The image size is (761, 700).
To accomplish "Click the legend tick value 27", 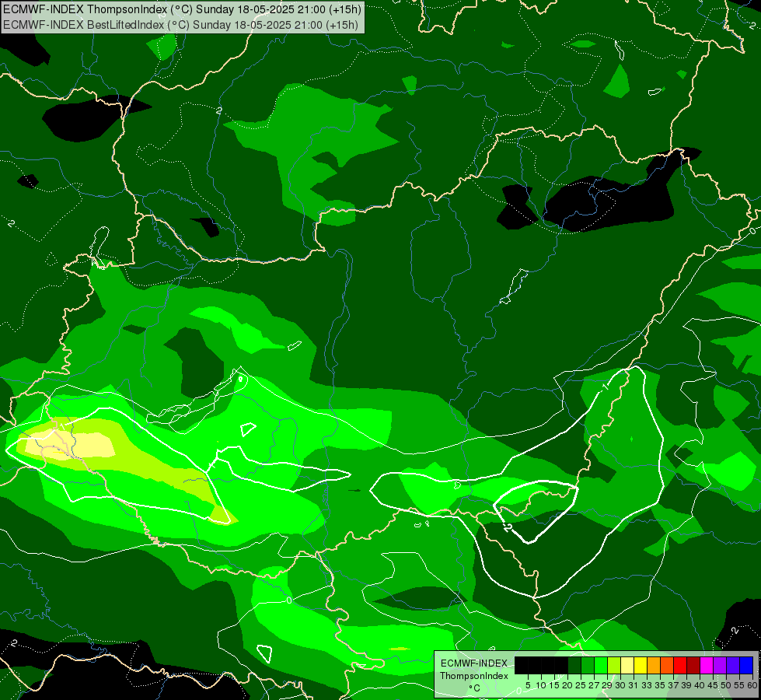I will [x=594, y=685].
